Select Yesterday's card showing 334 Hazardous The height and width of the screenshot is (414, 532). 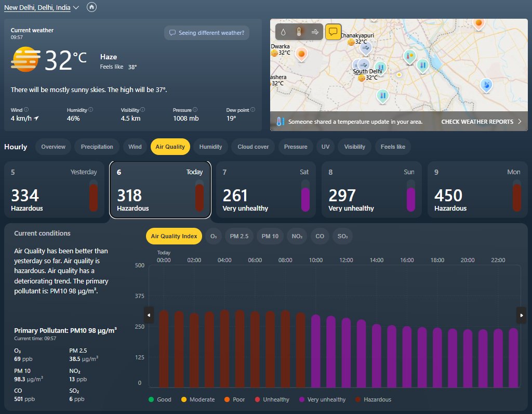click(x=54, y=189)
